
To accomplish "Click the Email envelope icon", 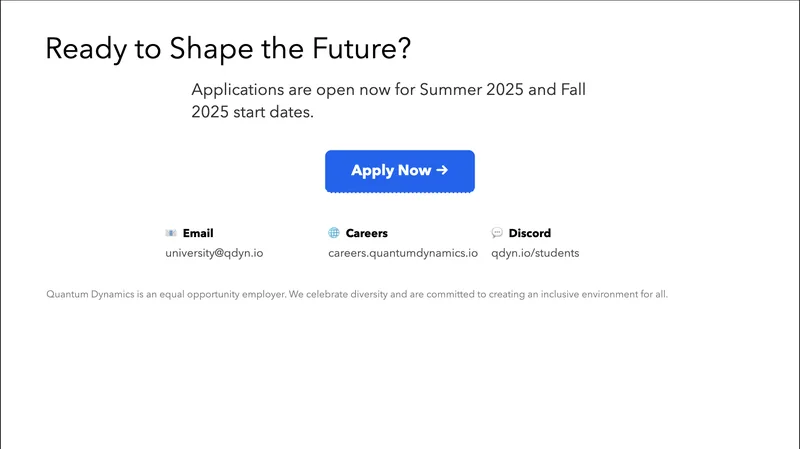I will [170, 233].
